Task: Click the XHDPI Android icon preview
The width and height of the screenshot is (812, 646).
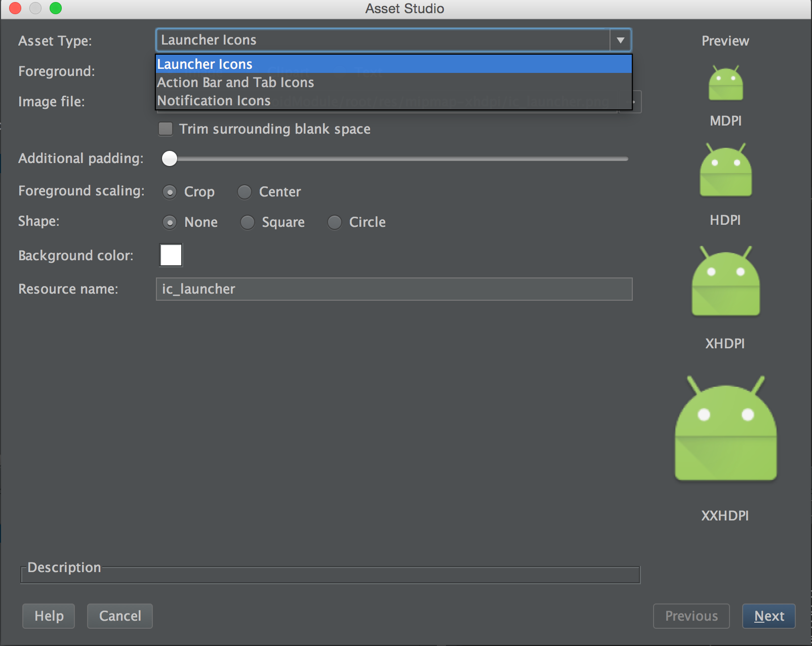Action: [725, 281]
